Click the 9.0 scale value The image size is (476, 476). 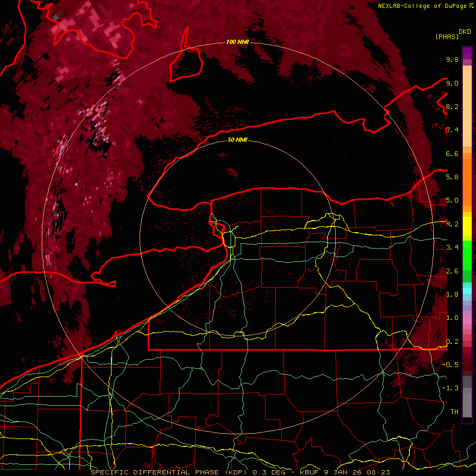coord(452,83)
